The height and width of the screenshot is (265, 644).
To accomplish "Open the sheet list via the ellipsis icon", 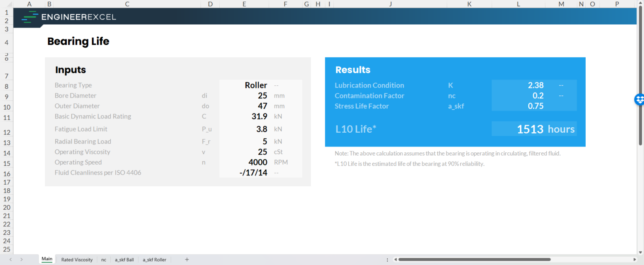I will pos(387,260).
